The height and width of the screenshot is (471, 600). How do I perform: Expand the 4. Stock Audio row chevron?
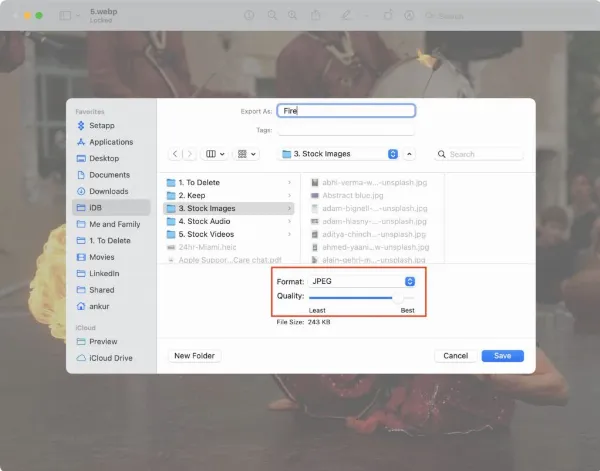coord(289,221)
